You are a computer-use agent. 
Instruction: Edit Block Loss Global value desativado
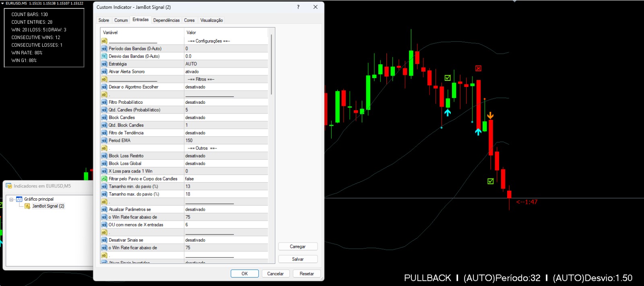click(226, 163)
